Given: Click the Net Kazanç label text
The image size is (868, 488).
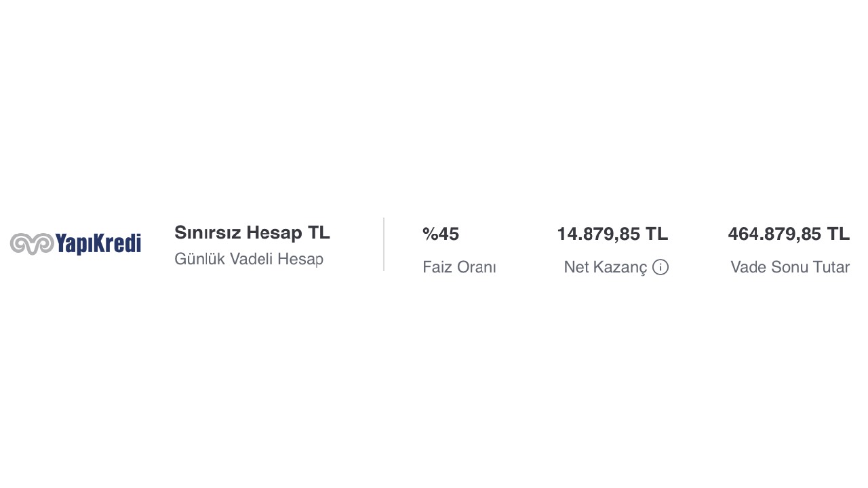Looking at the screenshot, I should 605,267.
